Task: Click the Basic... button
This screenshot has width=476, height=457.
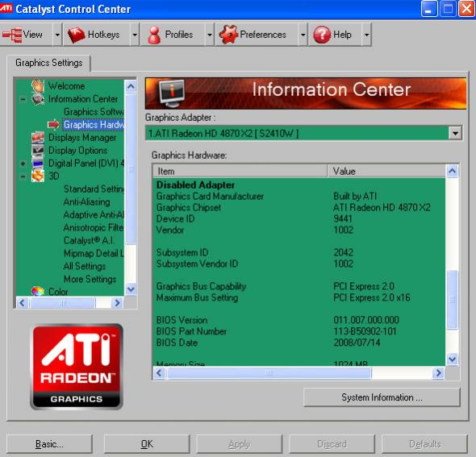Action: tap(49, 444)
